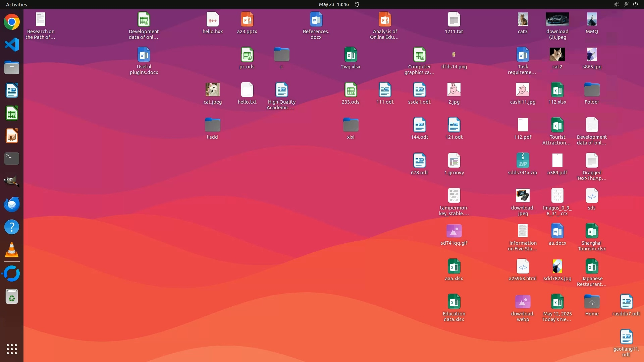Viewport: 644px width, 362px height.
Task: Launch GIMP from the dock
Action: (x=12, y=181)
